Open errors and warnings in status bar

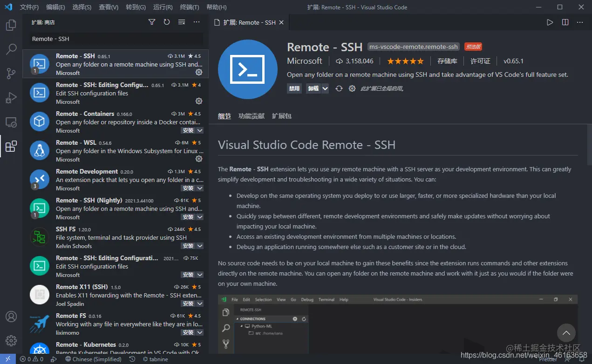coord(32,359)
